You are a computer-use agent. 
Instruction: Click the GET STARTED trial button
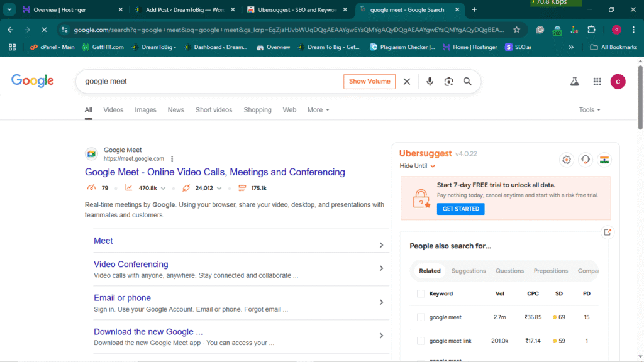click(x=460, y=209)
